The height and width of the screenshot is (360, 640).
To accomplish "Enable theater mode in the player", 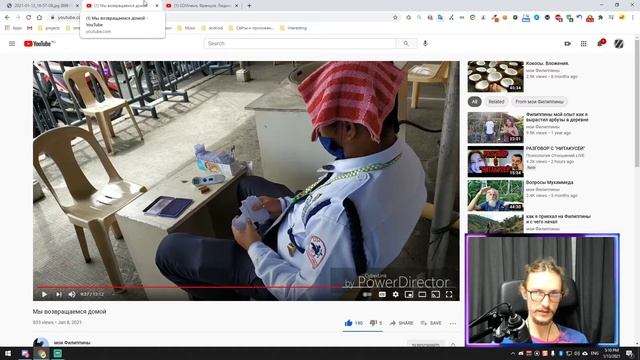I will [x=422, y=294].
